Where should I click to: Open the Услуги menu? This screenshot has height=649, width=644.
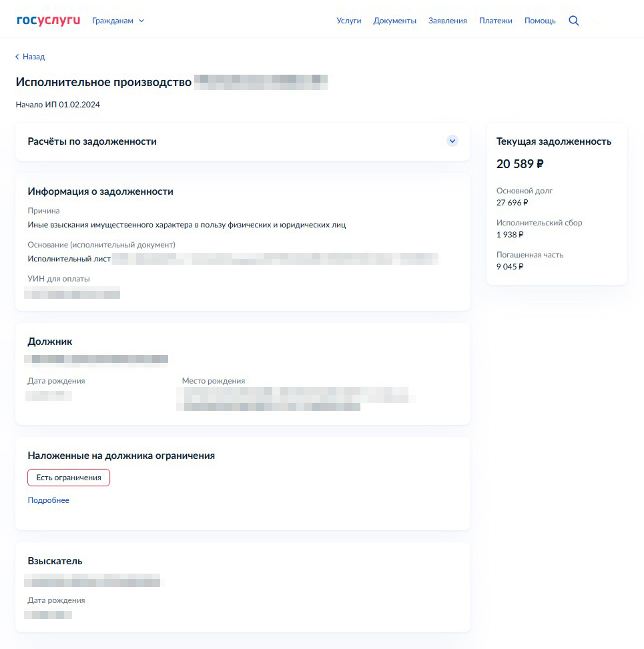tap(349, 21)
